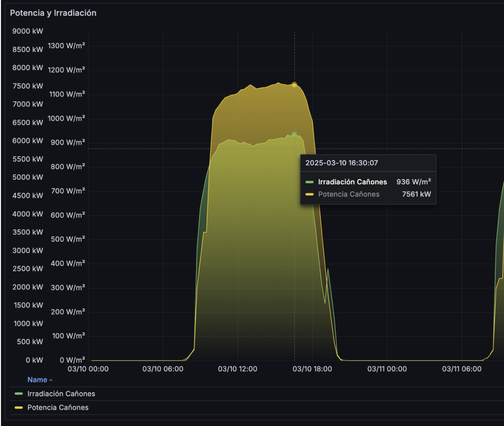Click yellow series indicator in the tooltip
This screenshot has width=504, height=426.
click(x=310, y=194)
